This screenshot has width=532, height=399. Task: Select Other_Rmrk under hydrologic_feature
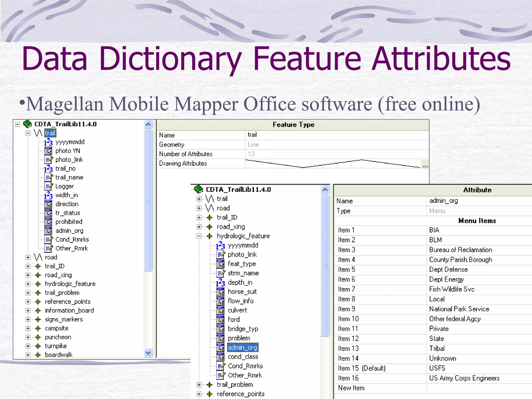(245, 375)
